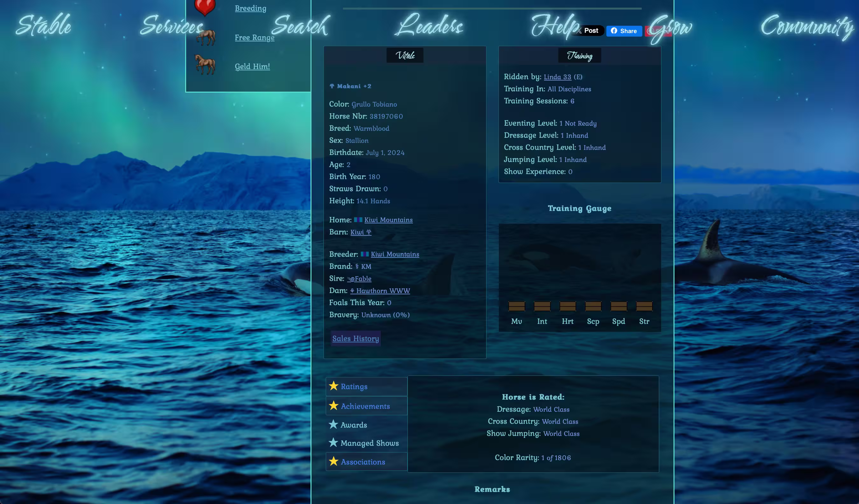Click the flag icon beside Breeder Kiwi Mountains
The height and width of the screenshot is (504, 859).
pos(365,255)
